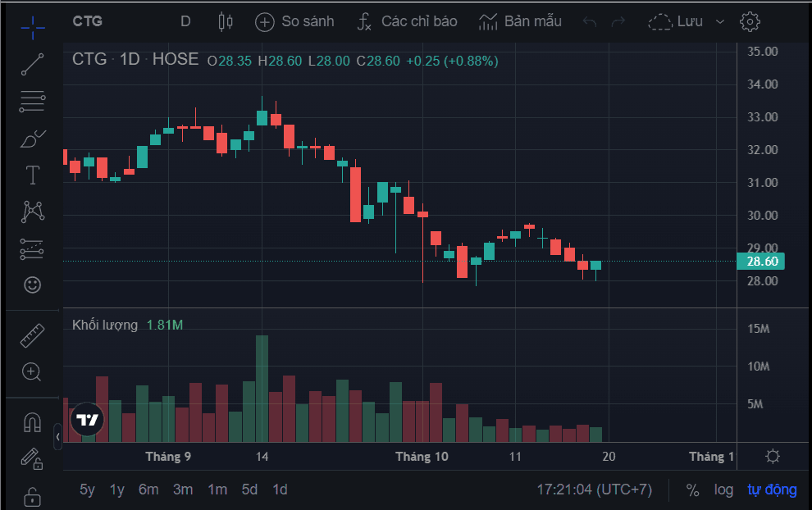Screen dimensions: 812x510
Task: Open the XABCD pattern tool
Action: 32,211
